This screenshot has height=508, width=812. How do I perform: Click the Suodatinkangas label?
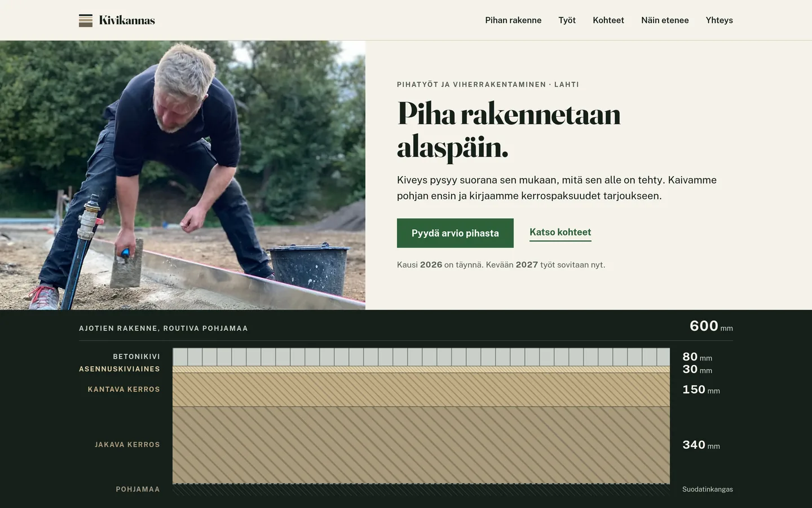pos(708,489)
